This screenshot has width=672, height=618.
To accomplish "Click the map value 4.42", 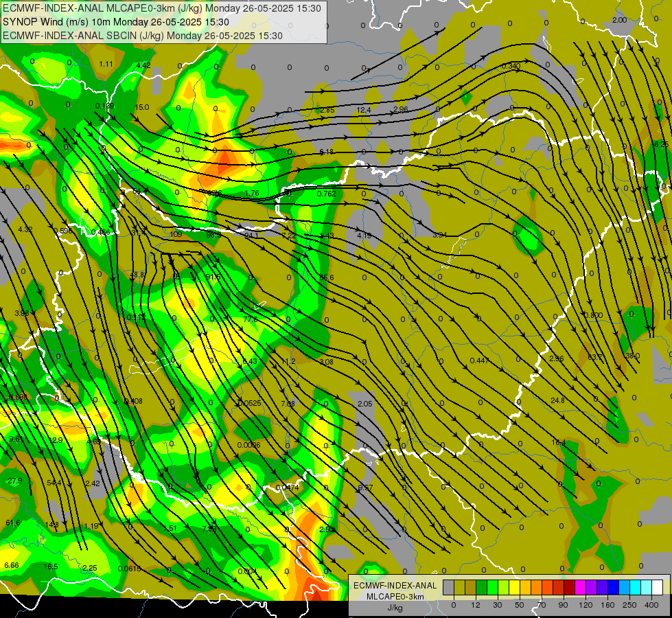I will tap(143, 65).
